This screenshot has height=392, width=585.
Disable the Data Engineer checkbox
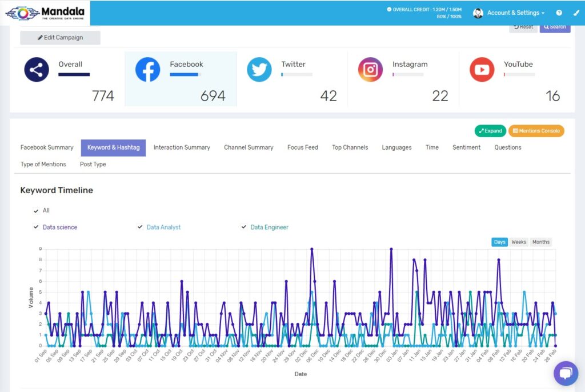(x=244, y=227)
